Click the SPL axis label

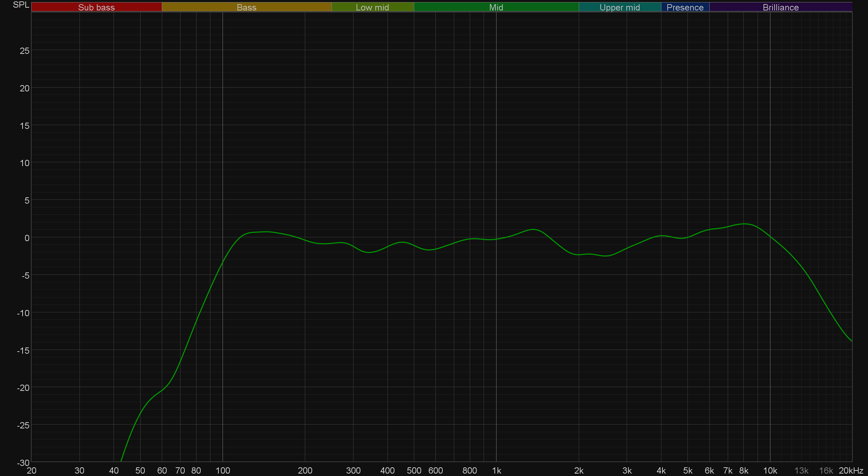[x=21, y=5]
